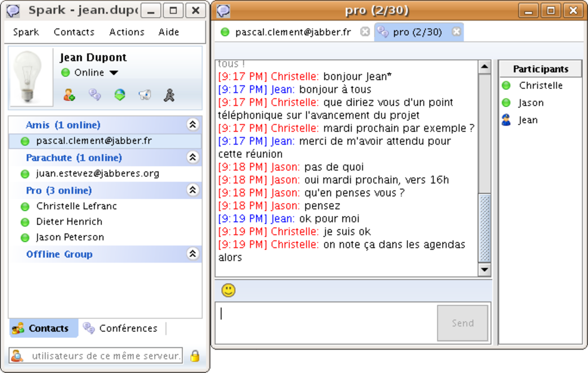The height and width of the screenshot is (373, 588).
Task: Switch to the Contacts bottom tab
Action: (x=44, y=328)
